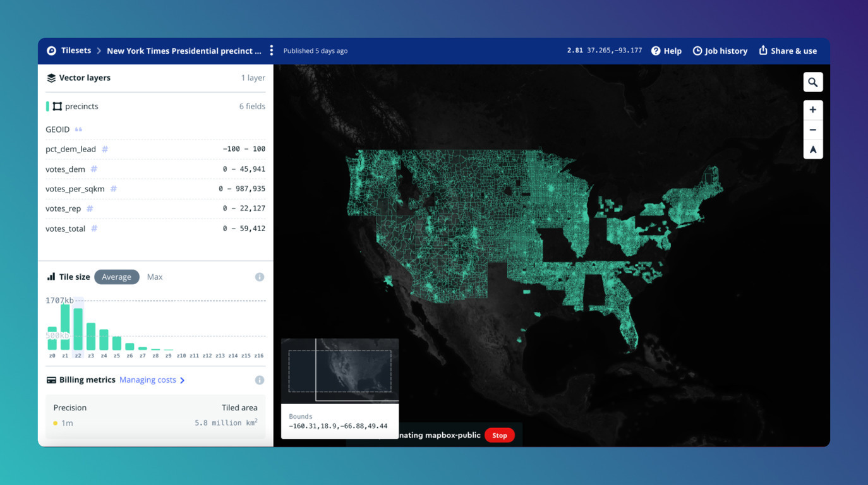This screenshot has width=868, height=485.
Task: Click the GEOID field row
Action: [x=155, y=129]
